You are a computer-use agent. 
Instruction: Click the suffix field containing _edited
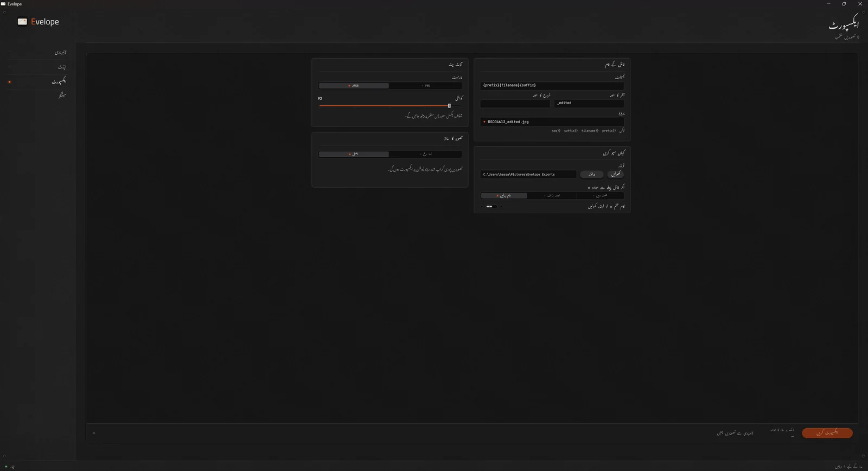pyautogui.click(x=589, y=103)
